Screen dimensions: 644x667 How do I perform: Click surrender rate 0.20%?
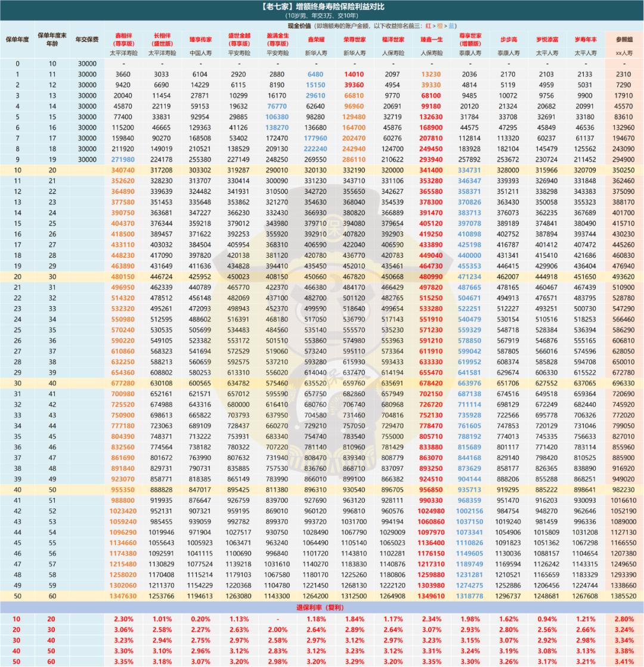pos(200,619)
